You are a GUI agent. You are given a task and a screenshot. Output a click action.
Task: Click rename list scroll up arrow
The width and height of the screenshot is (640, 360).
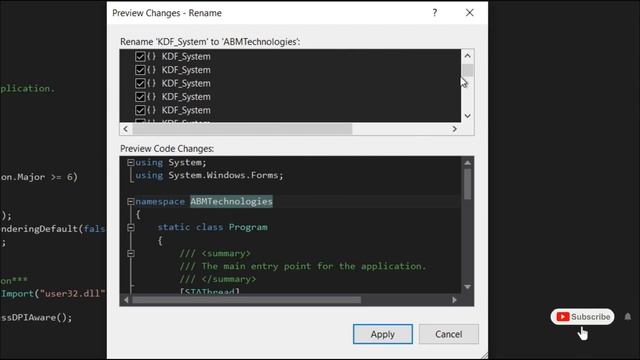point(467,56)
